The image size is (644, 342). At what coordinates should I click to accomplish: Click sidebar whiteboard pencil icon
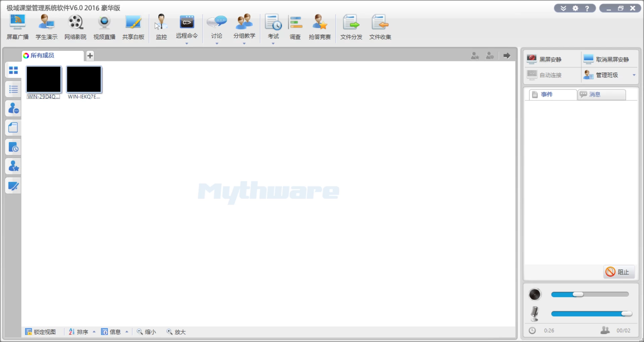click(13, 185)
